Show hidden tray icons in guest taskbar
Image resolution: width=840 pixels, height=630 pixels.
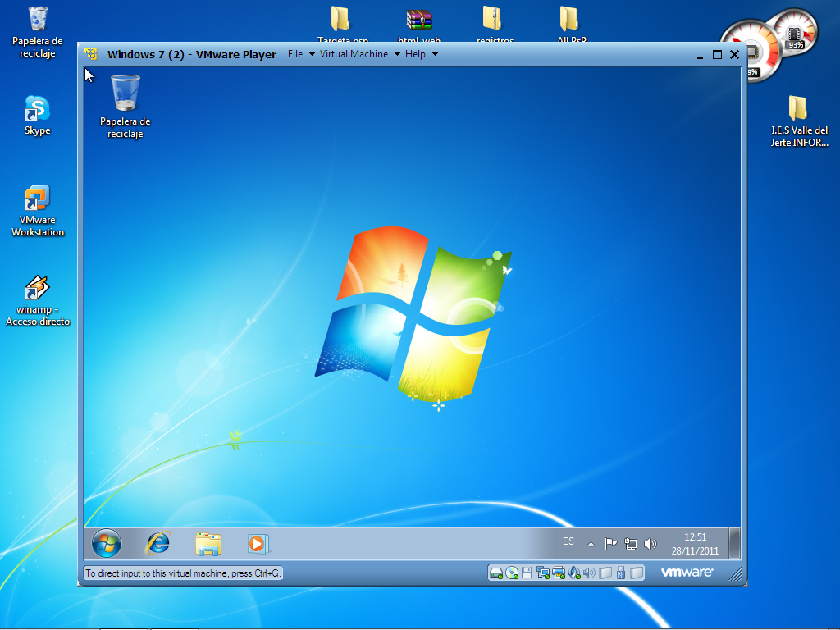pos(591,543)
